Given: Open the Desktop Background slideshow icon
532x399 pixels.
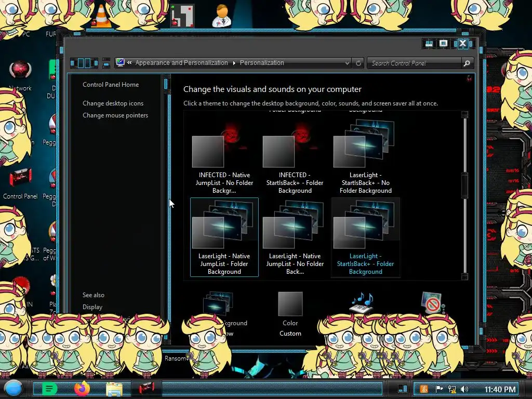Looking at the screenshot, I should coord(219,303).
